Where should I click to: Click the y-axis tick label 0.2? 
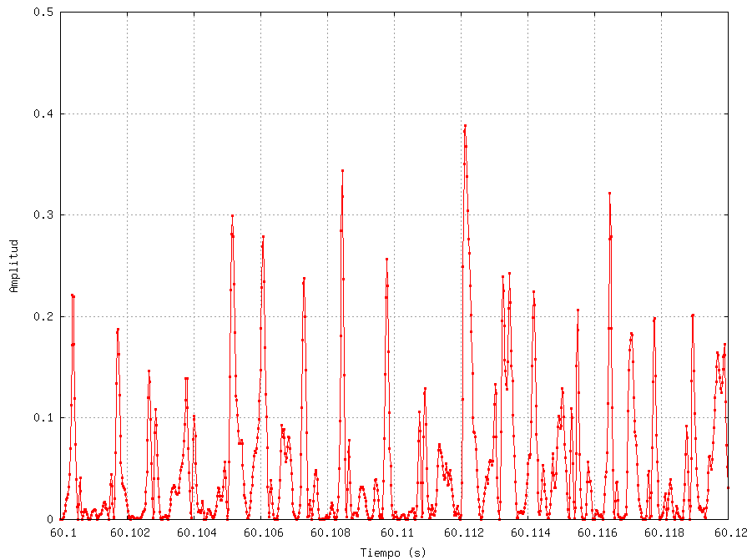pos(46,317)
